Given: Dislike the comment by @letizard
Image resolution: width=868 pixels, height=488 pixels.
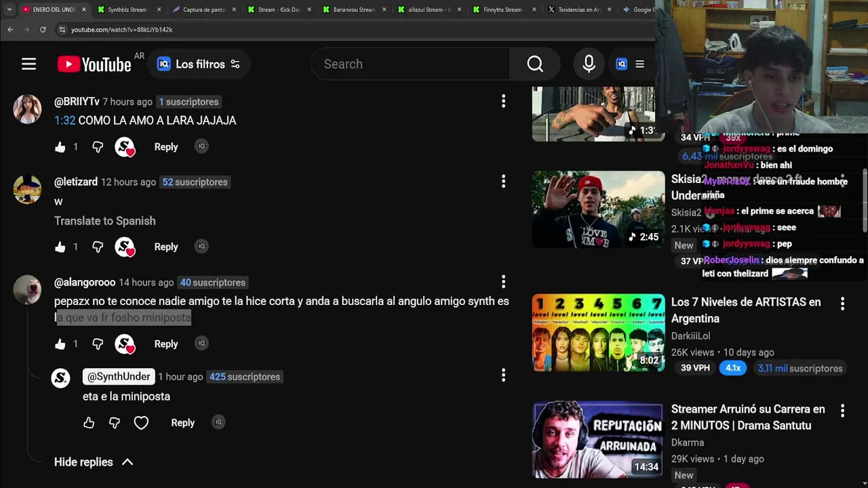Looking at the screenshot, I should 98,247.
